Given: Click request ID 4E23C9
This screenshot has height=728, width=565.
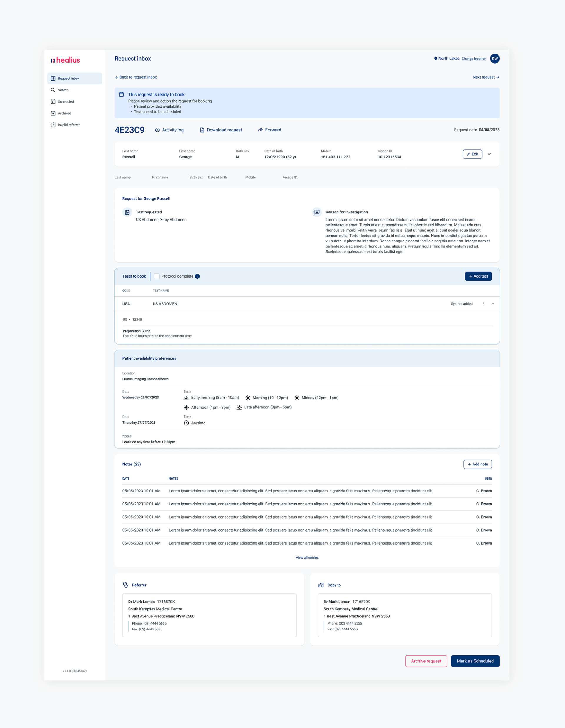Looking at the screenshot, I should (130, 130).
